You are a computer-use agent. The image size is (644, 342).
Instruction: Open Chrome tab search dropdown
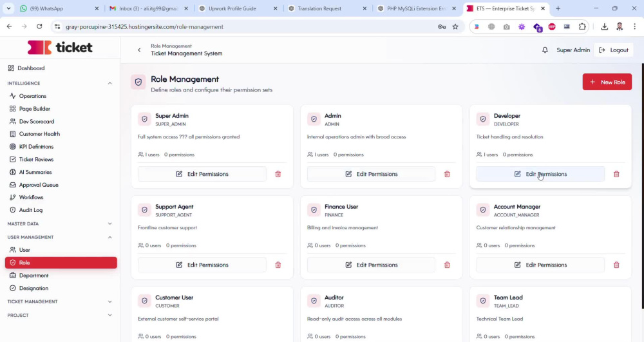[8, 8]
